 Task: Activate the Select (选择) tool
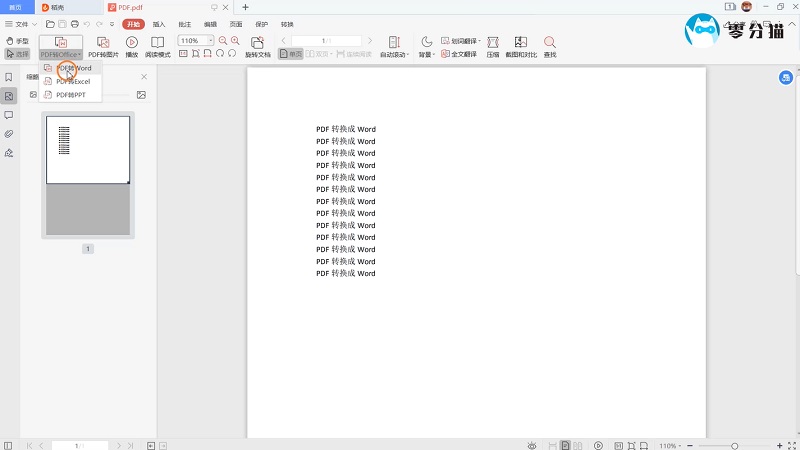[17, 54]
